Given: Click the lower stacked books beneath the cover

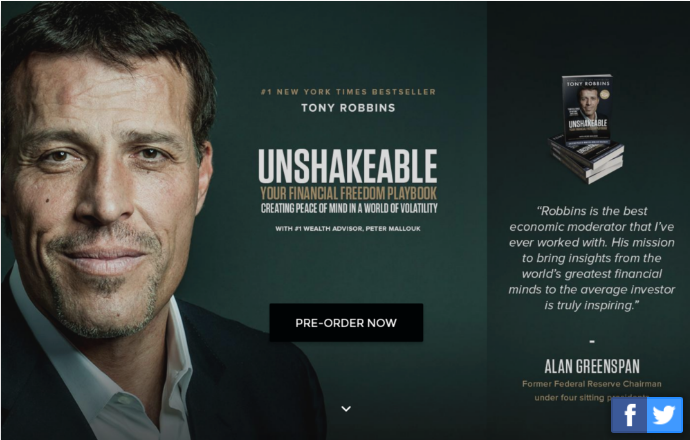Looking at the screenshot, I should click(x=586, y=161).
